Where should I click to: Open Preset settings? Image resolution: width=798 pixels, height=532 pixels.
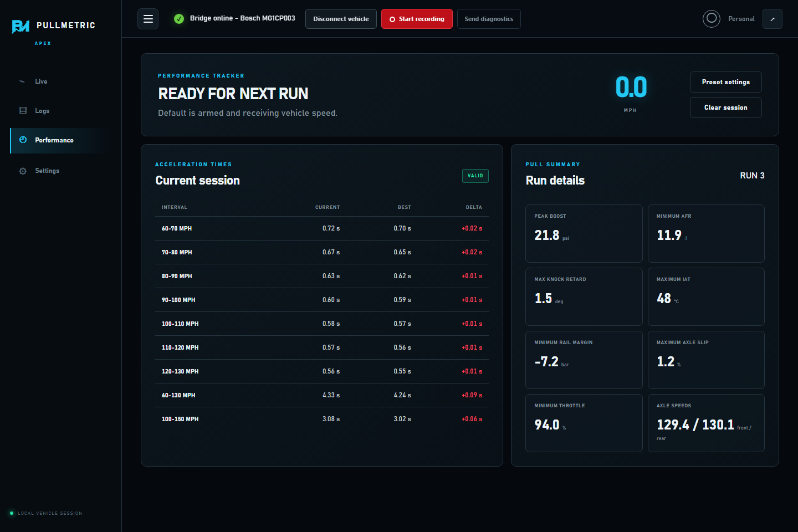pyautogui.click(x=725, y=82)
